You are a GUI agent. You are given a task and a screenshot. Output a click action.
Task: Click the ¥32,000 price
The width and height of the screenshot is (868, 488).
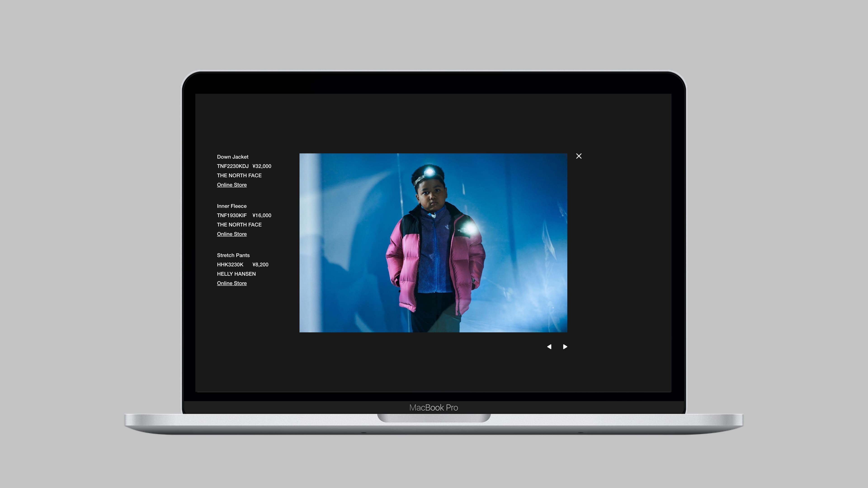pyautogui.click(x=262, y=166)
